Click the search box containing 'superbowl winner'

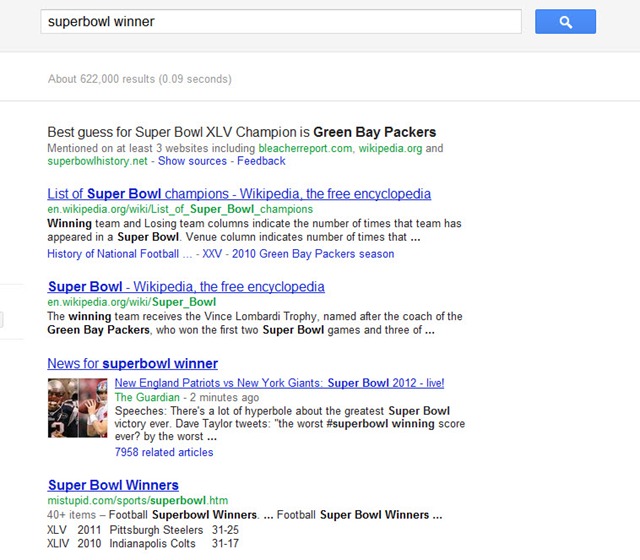coord(280,21)
